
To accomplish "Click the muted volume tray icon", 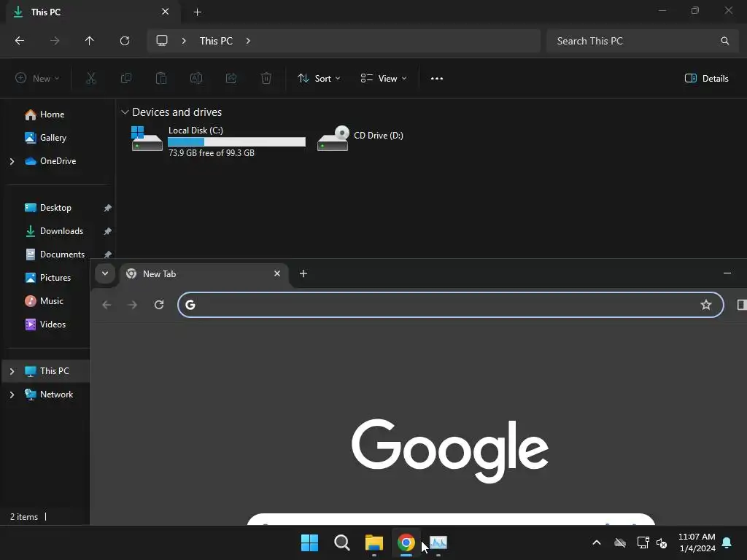I will pyautogui.click(x=661, y=542).
